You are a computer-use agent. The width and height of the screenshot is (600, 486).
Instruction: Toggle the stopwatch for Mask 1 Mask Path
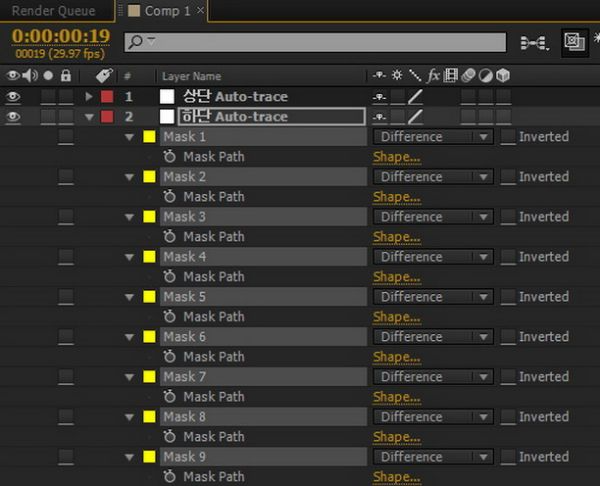[x=169, y=156]
